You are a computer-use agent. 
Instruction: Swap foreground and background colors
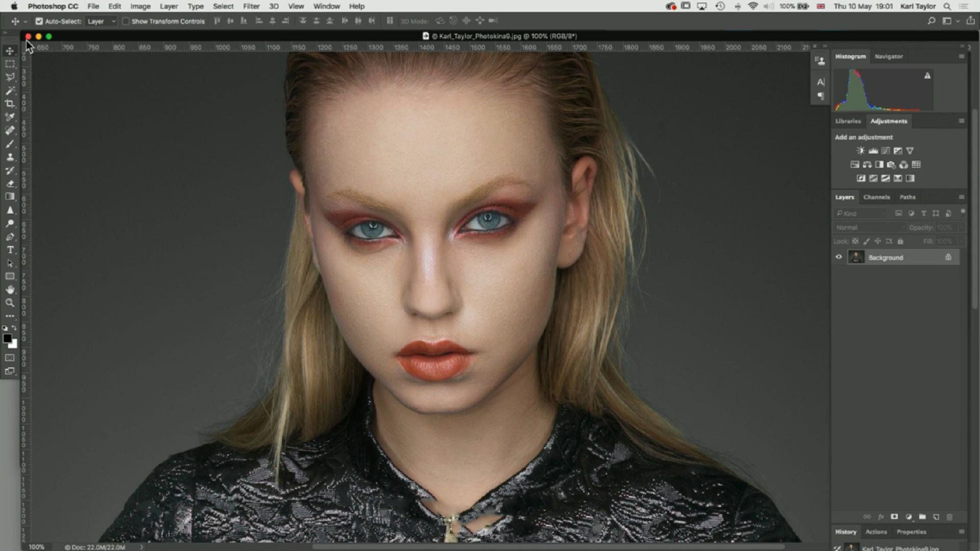click(x=14, y=328)
